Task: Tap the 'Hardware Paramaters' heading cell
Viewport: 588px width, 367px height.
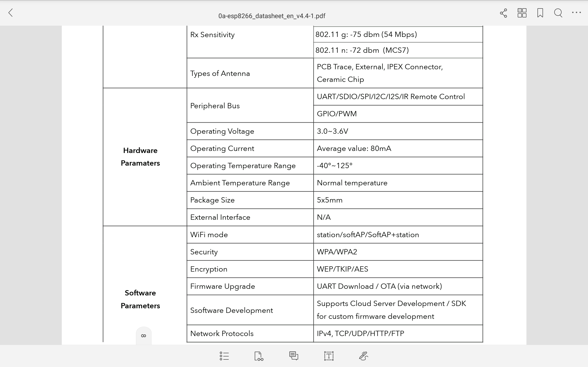Action: click(x=140, y=157)
